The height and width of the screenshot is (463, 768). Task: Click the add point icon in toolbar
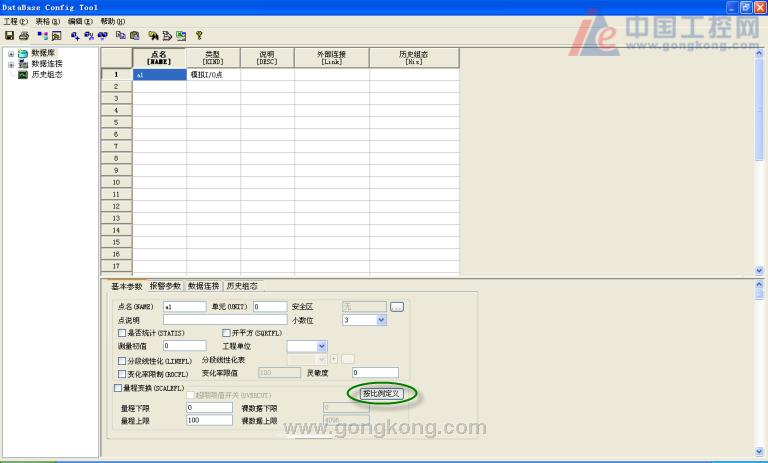75,35
